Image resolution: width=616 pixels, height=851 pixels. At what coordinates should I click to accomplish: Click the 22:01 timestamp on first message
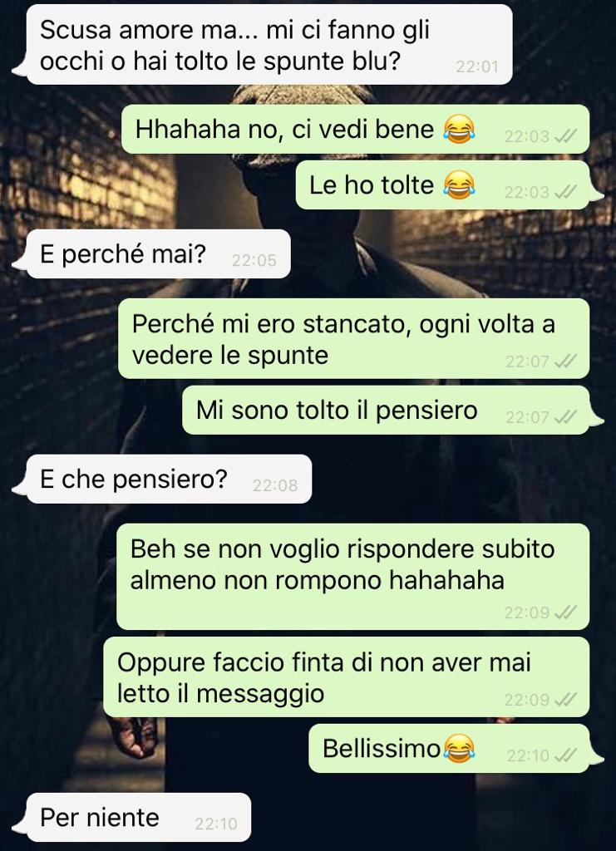click(476, 66)
